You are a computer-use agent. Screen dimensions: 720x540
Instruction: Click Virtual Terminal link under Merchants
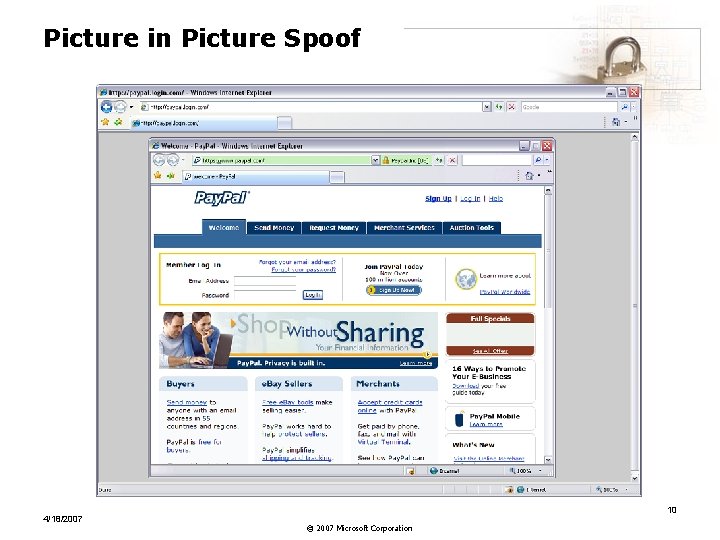(383, 442)
